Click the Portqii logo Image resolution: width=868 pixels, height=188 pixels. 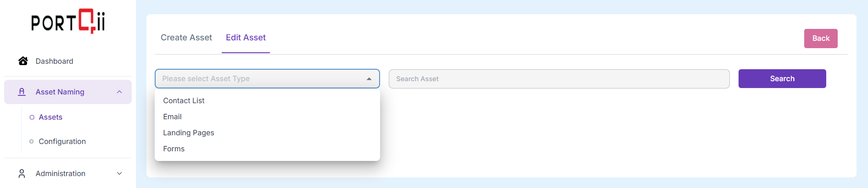tap(68, 21)
